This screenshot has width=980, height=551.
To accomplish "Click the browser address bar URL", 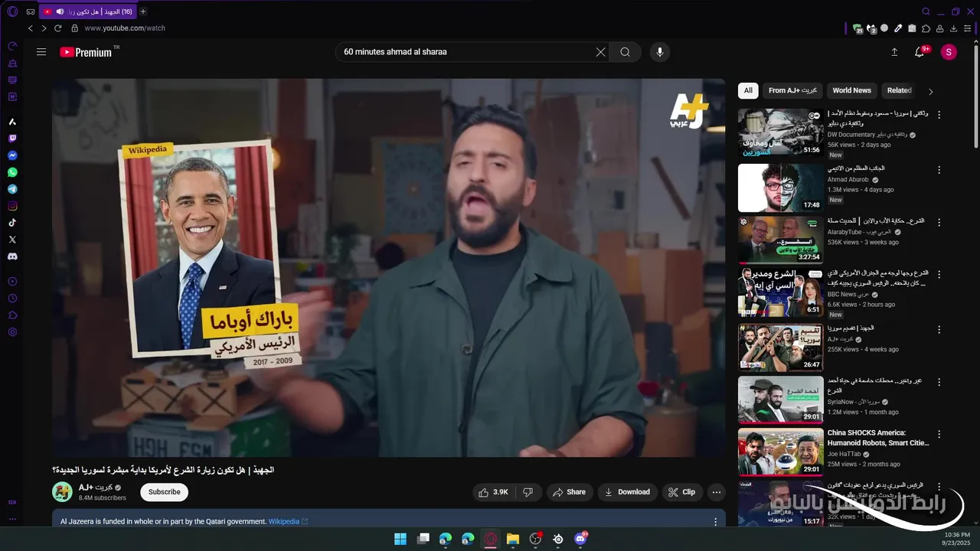I will coord(125,28).
